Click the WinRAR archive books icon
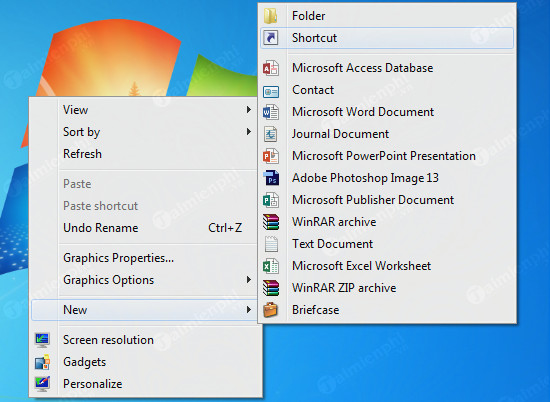This screenshot has width=550, height=402. (271, 222)
